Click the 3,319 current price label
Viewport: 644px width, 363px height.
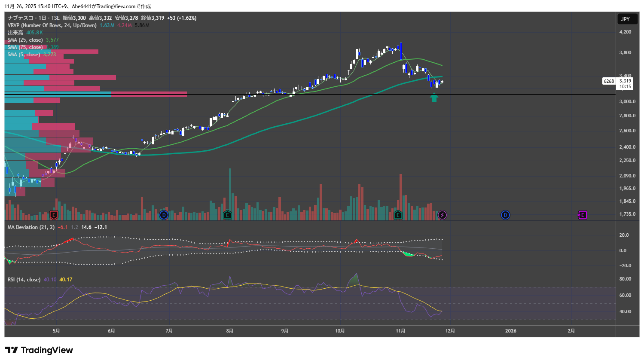625,81
